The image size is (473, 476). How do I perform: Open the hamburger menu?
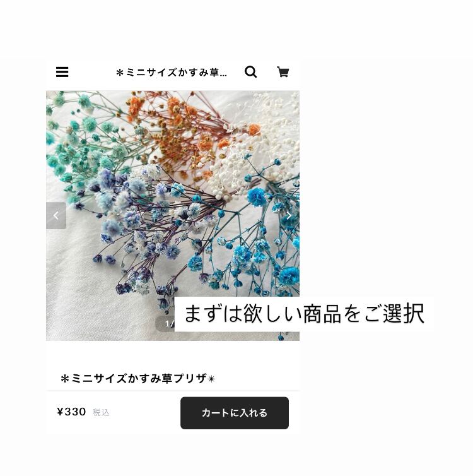[x=62, y=72]
